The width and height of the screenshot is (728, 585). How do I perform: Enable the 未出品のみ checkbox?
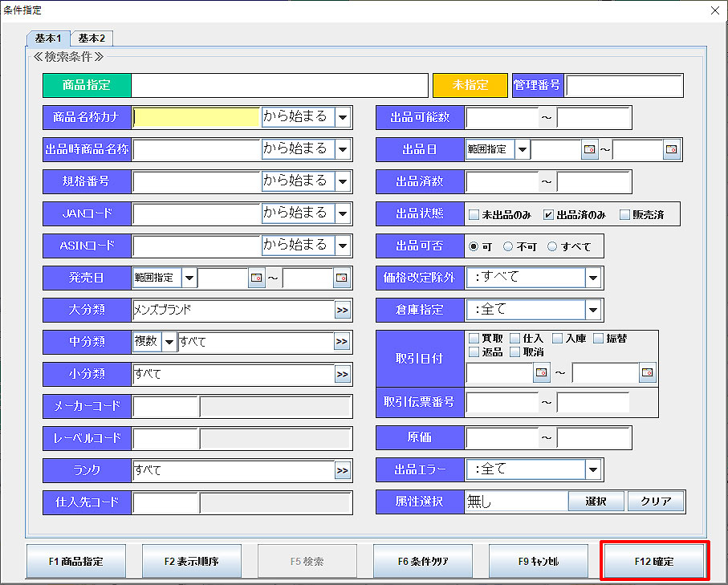pyautogui.click(x=474, y=214)
